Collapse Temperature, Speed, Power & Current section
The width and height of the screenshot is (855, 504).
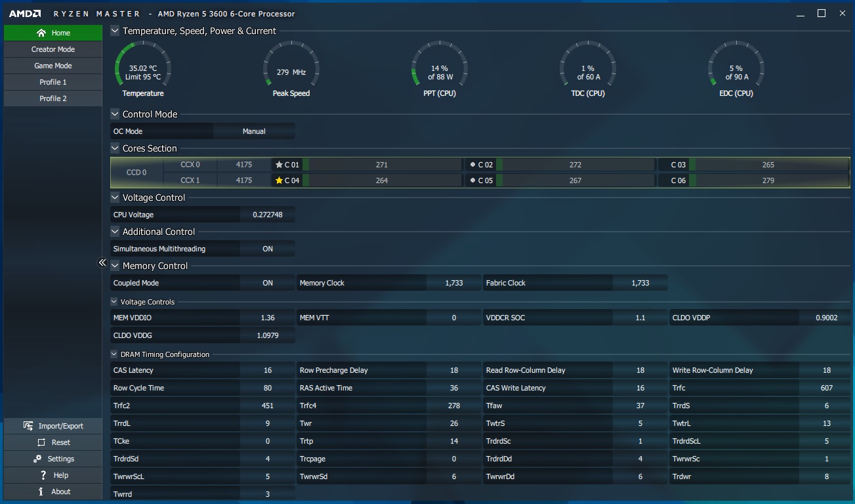click(115, 31)
